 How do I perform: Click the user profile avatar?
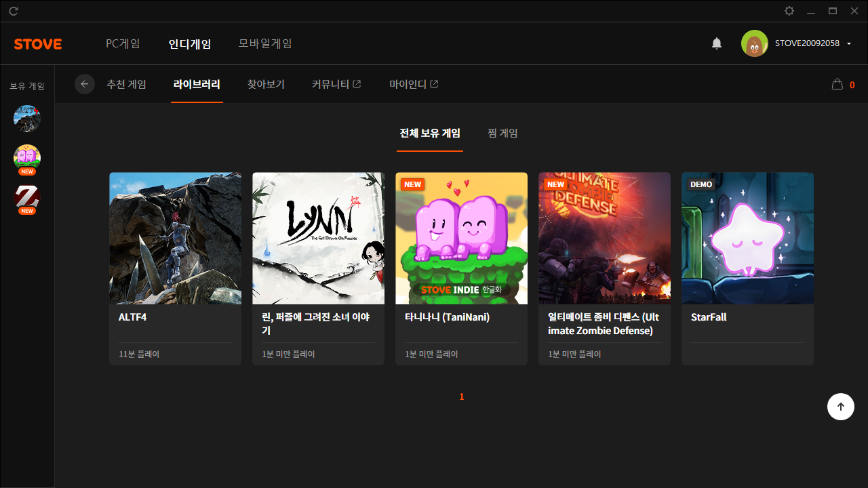754,43
